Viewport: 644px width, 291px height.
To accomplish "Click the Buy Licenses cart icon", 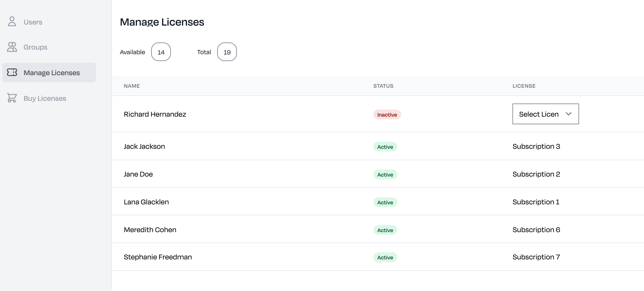I will 12,98.
